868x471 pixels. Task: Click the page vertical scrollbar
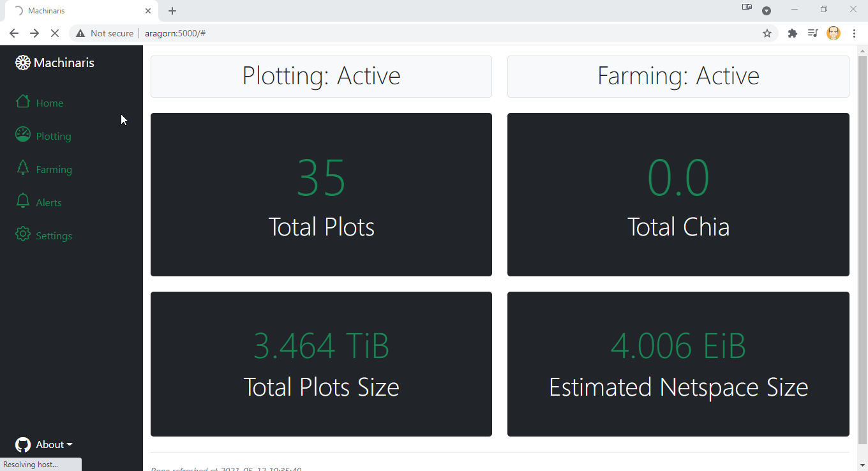click(862, 255)
